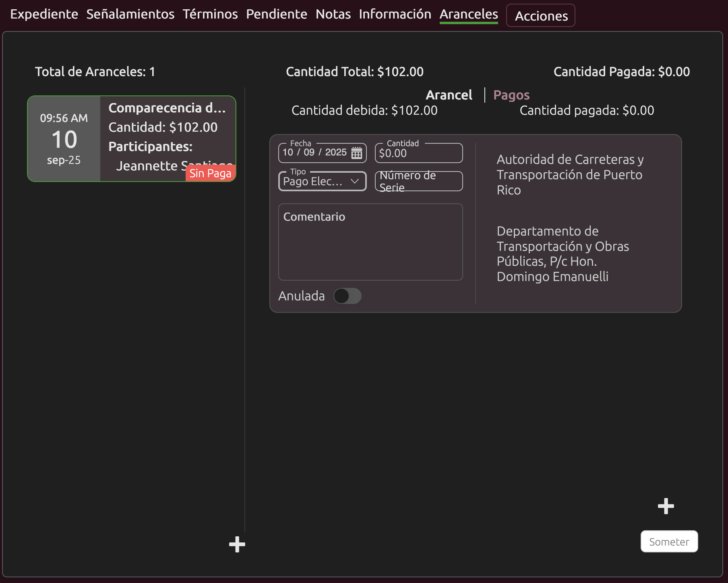Open the Fecha calendar picker icon
Viewport: 728px width, 583px height.
click(x=357, y=153)
